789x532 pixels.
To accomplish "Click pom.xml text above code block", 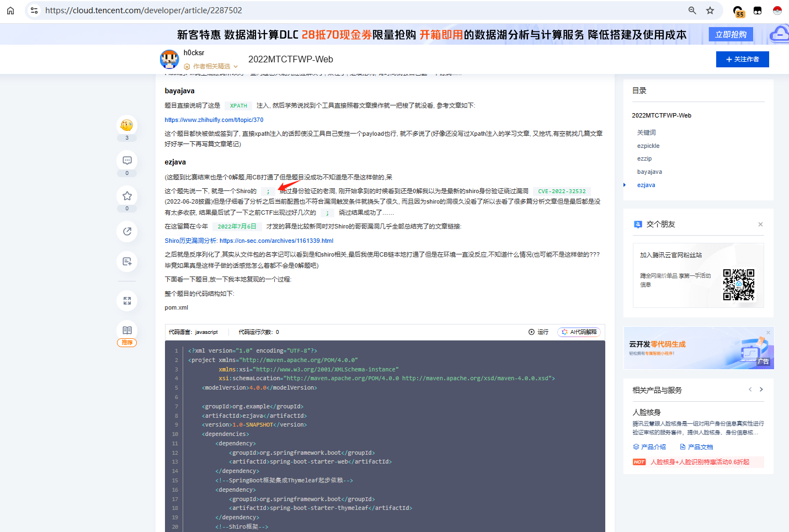I will (x=176, y=308).
